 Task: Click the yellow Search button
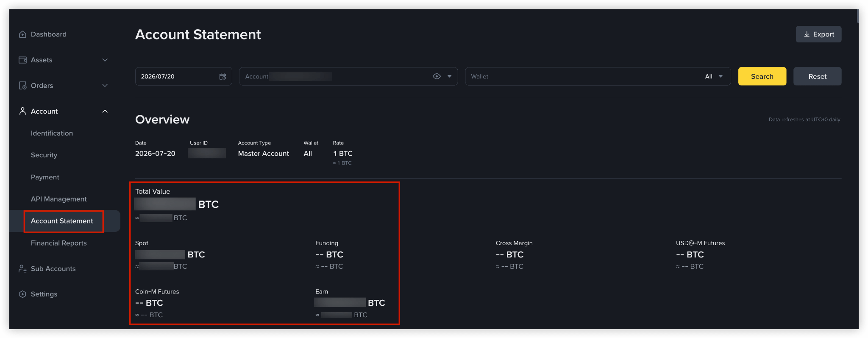762,76
